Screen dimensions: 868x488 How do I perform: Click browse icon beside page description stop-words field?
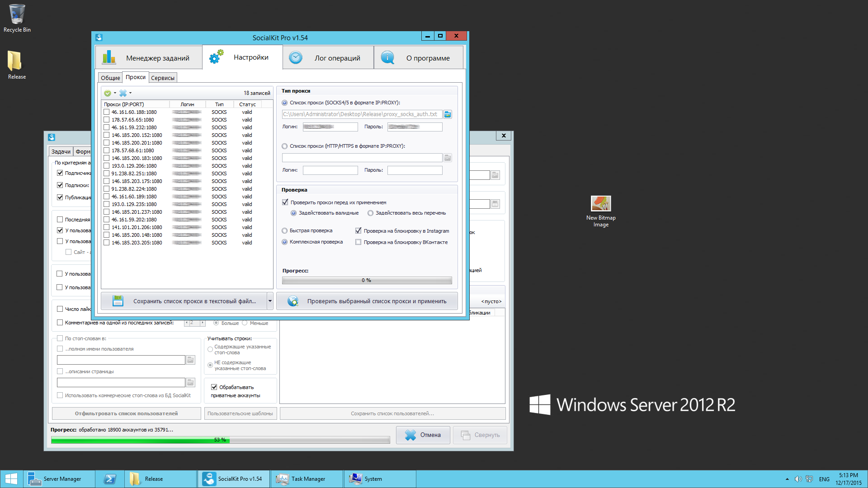tap(191, 382)
